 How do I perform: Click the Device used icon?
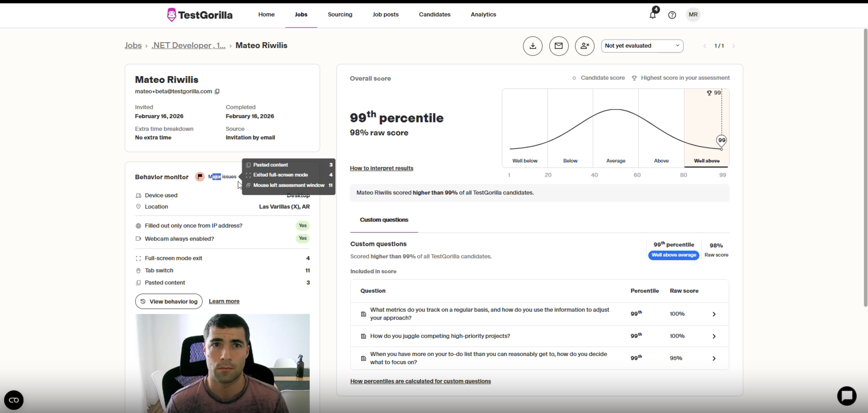pos(138,196)
